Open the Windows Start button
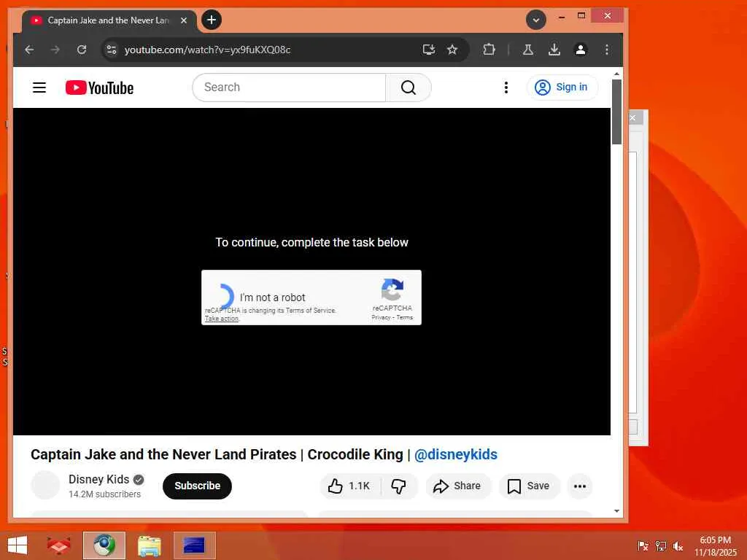Viewport: 747px width, 560px height. (x=18, y=545)
